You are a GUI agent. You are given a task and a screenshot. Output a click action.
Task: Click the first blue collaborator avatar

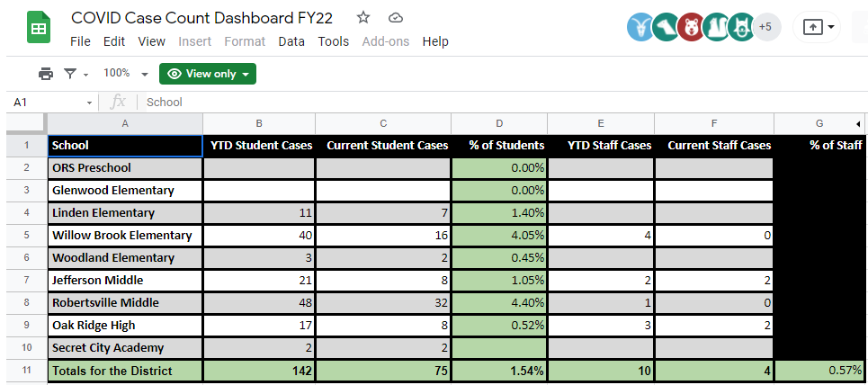640,27
